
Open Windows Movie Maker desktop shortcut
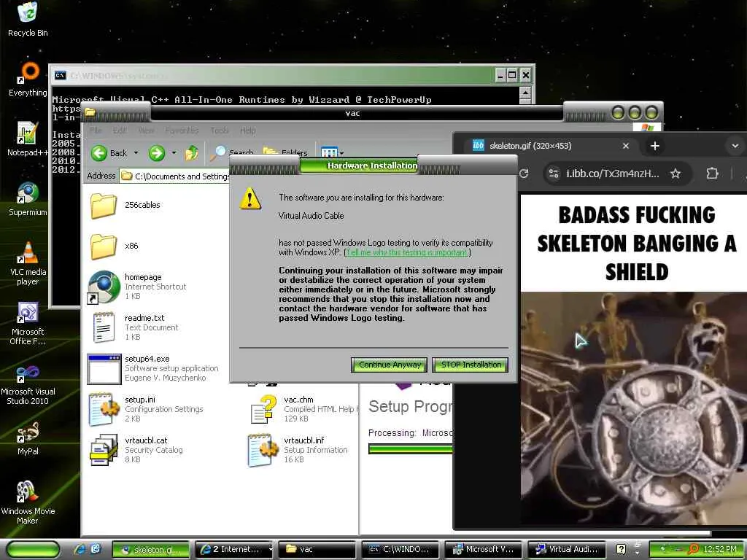(x=28, y=503)
